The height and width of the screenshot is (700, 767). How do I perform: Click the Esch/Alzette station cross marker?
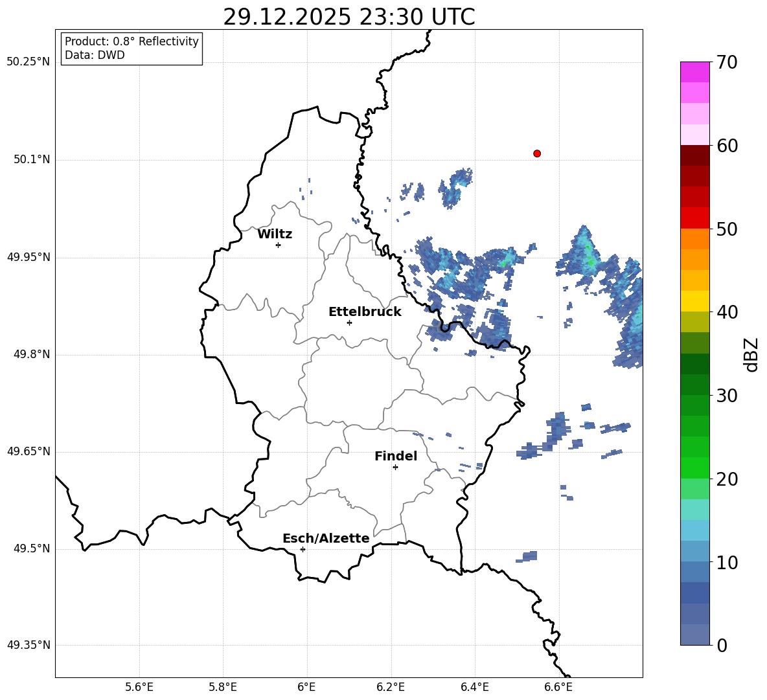click(x=303, y=549)
